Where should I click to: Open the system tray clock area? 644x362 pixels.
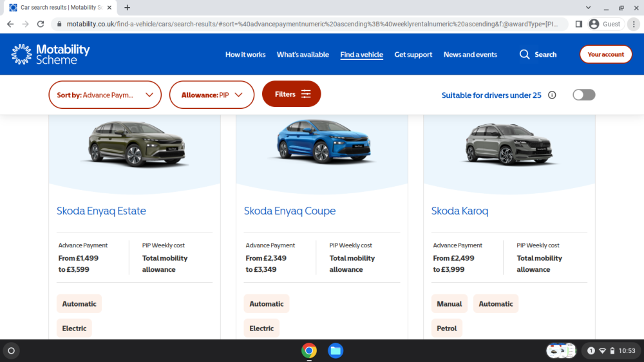click(612, 350)
